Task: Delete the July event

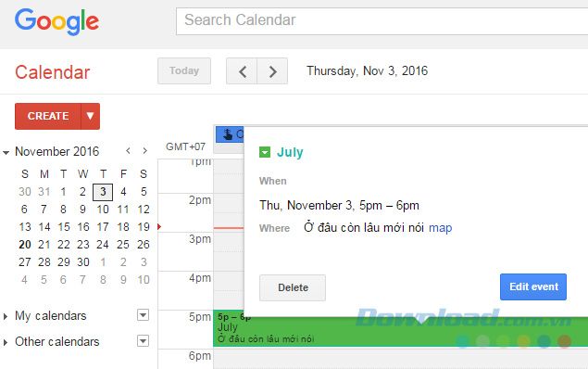Action: click(293, 288)
